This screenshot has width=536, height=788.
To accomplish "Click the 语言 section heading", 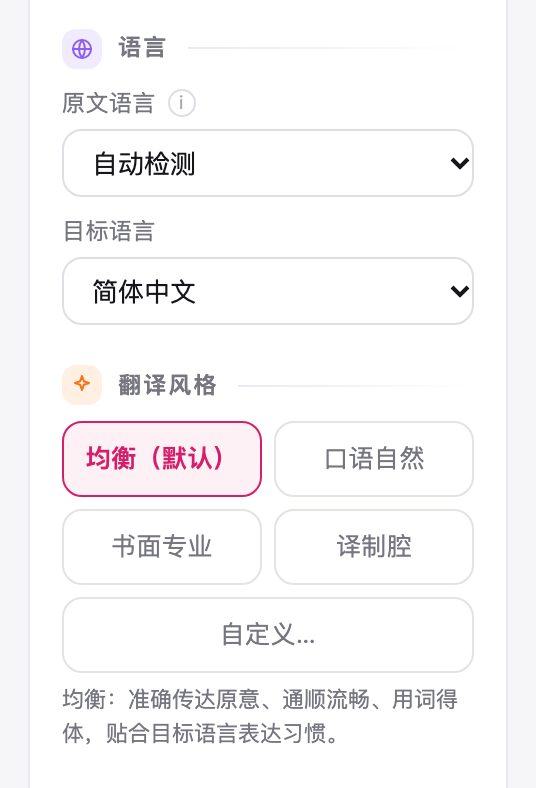I will click(x=142, y=48).
